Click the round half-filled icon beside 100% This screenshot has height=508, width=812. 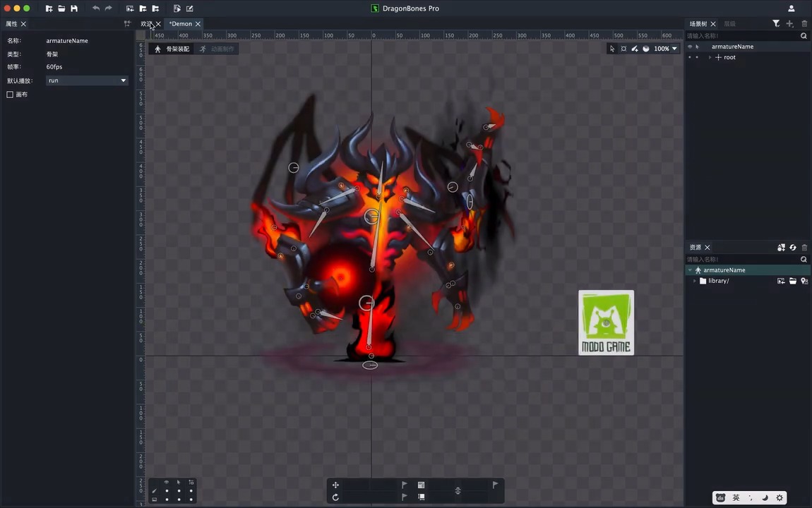(x=646, y=49)
